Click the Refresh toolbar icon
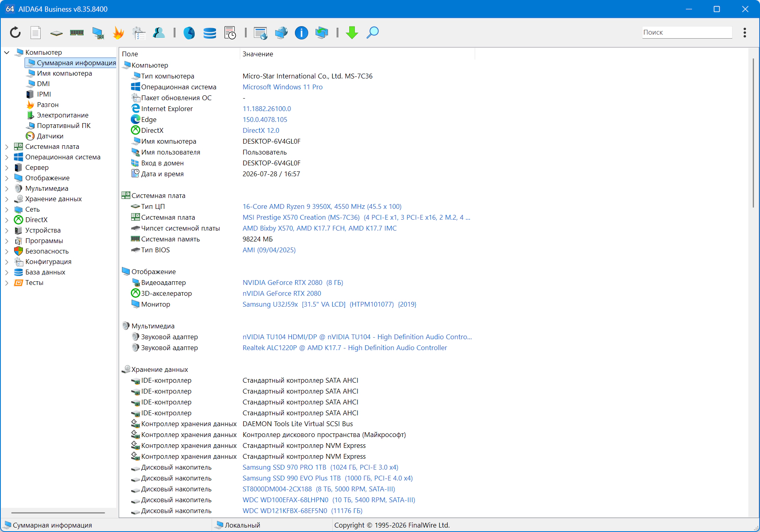Image resolution: width=760 pixels, height=532 pixels. [x=15, y=33]
